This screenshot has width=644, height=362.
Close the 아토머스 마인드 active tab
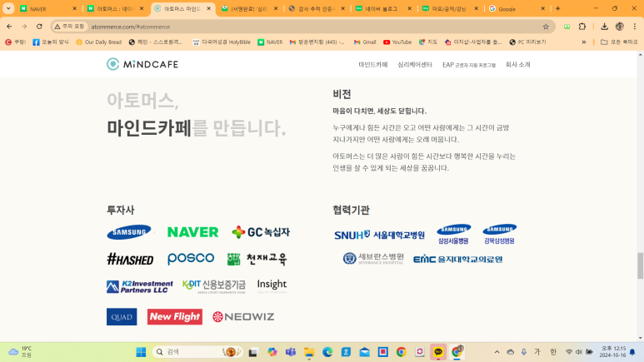(x=208, y=8)
